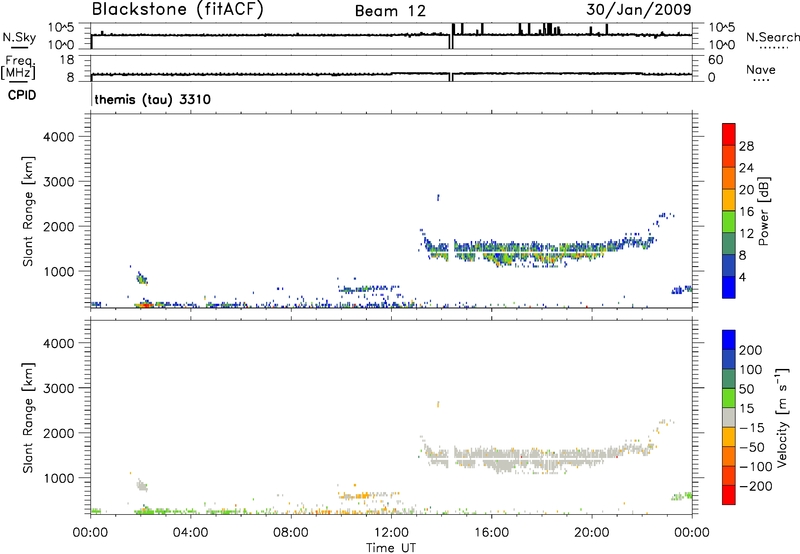800x554 pixels.
Task: Click the "08:00" time axis label
Action: point(291,533)
